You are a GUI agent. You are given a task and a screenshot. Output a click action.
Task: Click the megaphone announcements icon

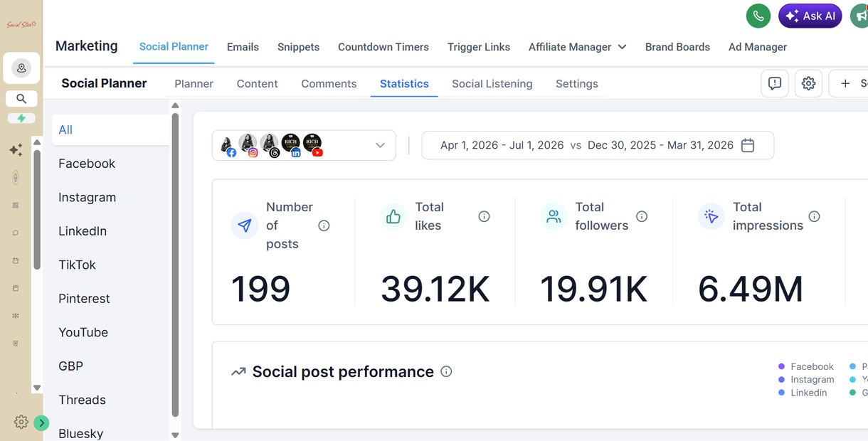(860, 16)
